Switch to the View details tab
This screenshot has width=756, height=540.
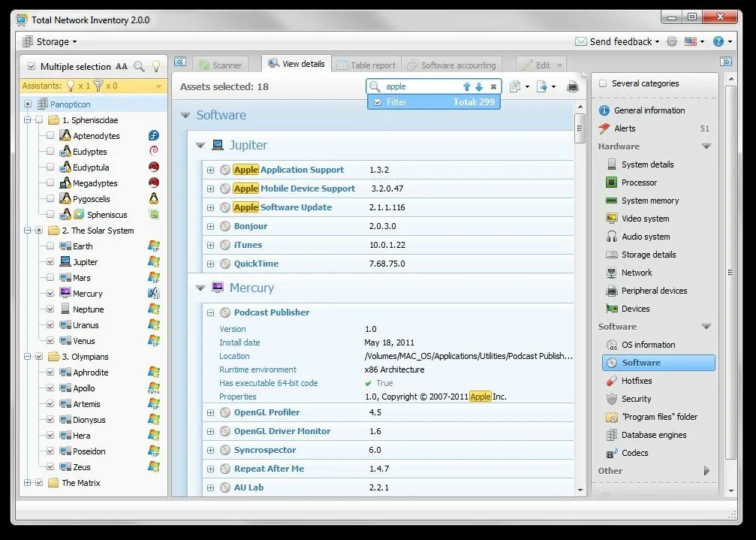click(297, 64)
